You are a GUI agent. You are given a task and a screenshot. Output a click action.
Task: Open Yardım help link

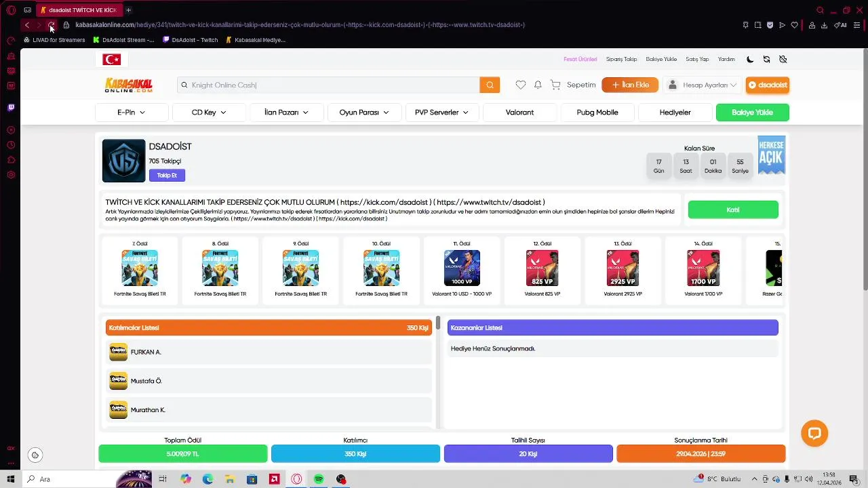pyautogui.click(x=726, y=60)
